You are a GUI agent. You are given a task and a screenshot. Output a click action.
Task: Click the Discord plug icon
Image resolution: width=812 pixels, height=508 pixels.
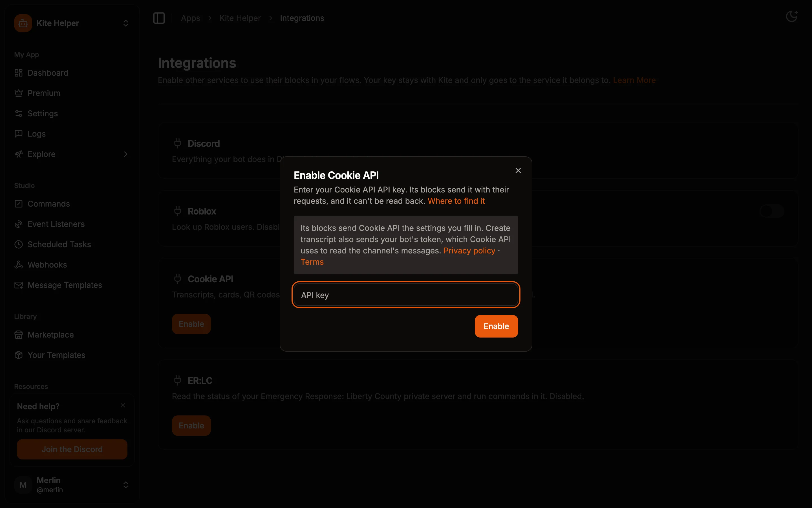pyautogui.click(x=178, y=143)
